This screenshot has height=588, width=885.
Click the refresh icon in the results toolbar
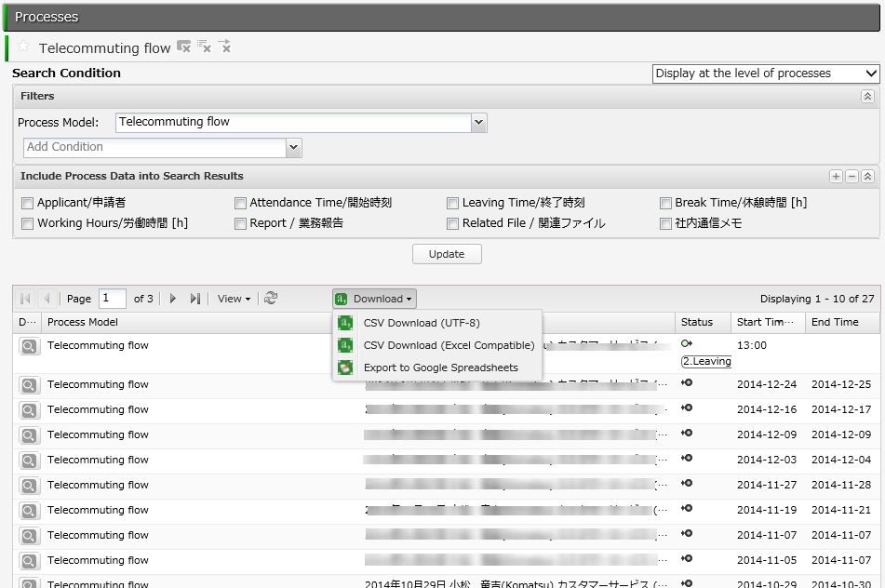pos(271,299)
